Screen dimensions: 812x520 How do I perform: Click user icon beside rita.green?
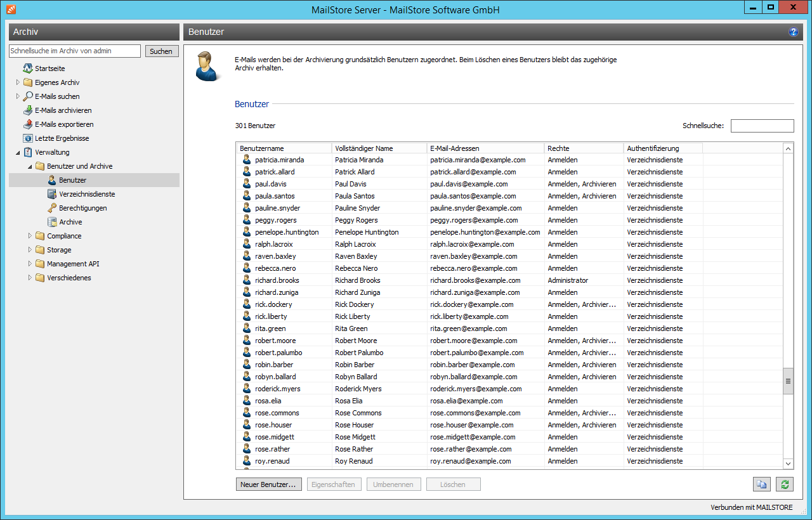pyautogui.click(x=247, y=328)
